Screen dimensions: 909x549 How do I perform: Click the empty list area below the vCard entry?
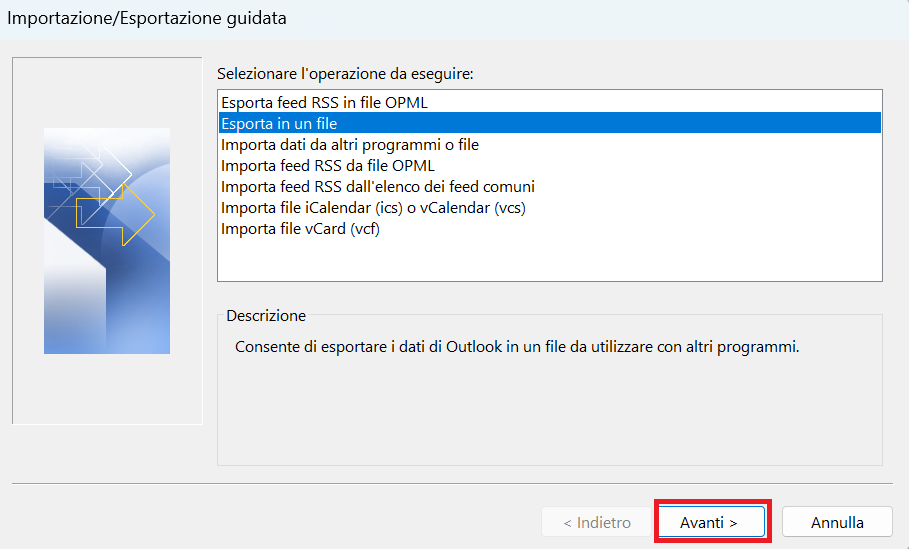[x=550, y=260]
